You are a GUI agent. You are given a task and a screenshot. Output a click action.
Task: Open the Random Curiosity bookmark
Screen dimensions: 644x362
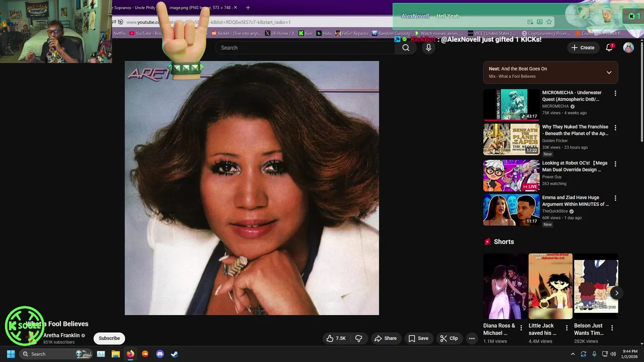click(x=391, y=33)
